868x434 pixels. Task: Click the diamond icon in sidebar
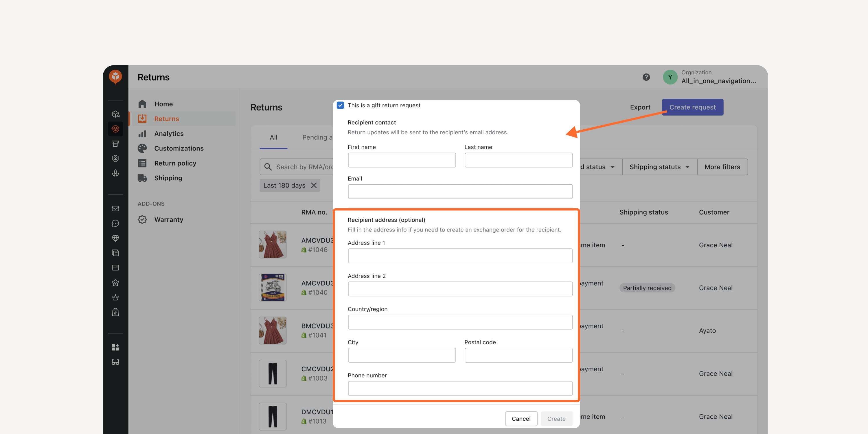point(115,238)
